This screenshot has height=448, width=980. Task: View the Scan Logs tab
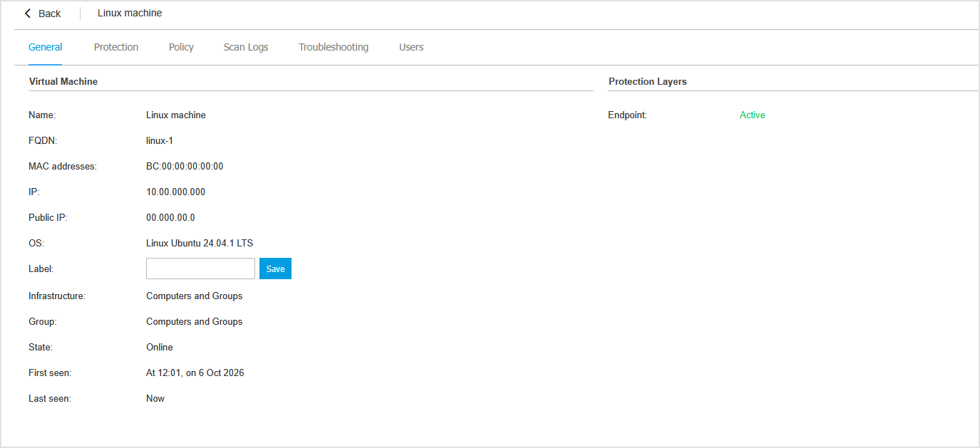(246, 47)
